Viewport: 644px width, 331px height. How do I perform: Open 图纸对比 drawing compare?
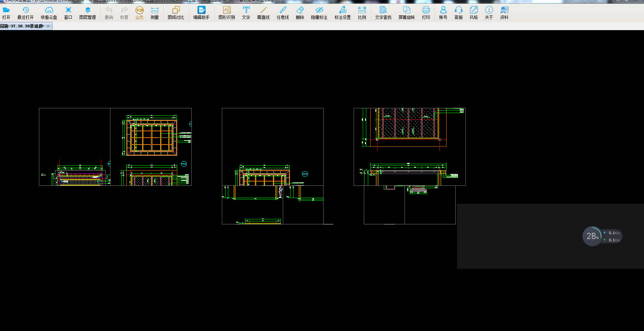[176, 13]
